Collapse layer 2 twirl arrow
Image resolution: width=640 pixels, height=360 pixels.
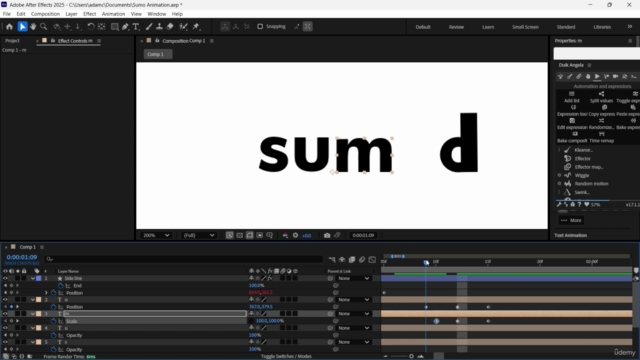pyautogui.click(x=33, y=300)
